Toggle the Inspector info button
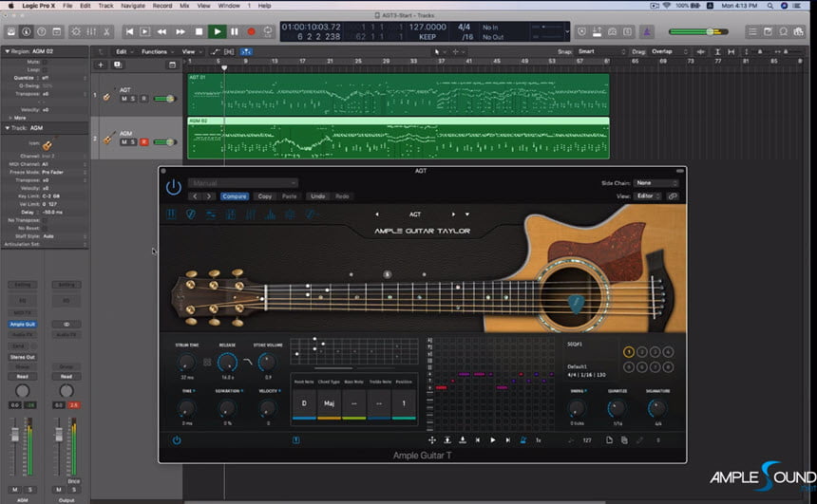 (26, 31)
